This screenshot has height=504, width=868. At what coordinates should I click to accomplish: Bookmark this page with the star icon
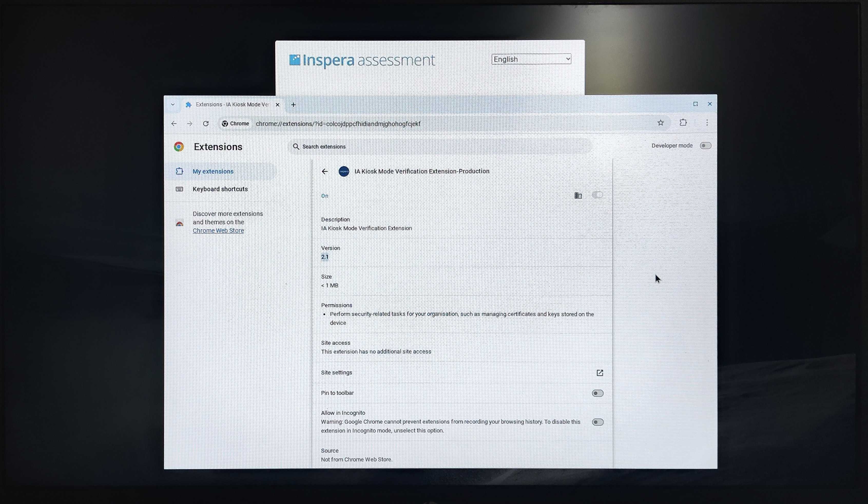660,123
